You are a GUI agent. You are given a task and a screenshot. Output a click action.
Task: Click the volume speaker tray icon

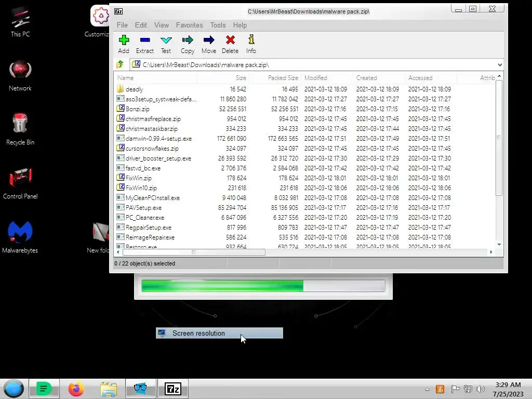coord(481,389)
